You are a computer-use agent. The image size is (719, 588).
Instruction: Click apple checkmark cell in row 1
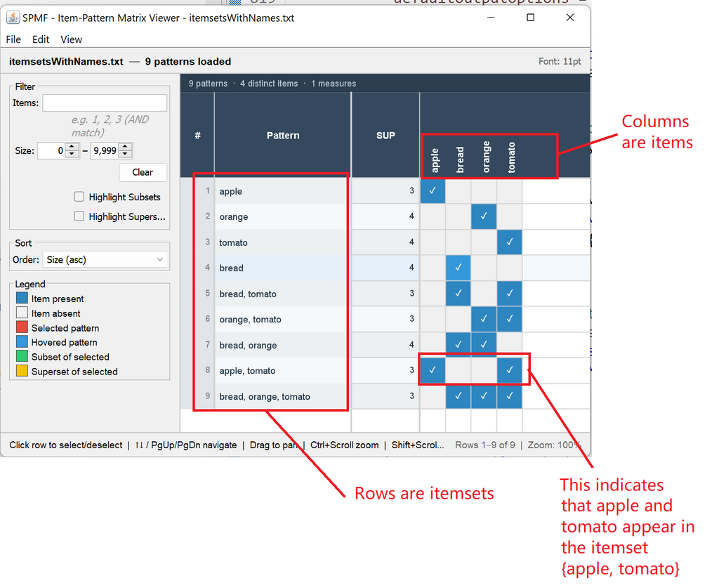433,190
